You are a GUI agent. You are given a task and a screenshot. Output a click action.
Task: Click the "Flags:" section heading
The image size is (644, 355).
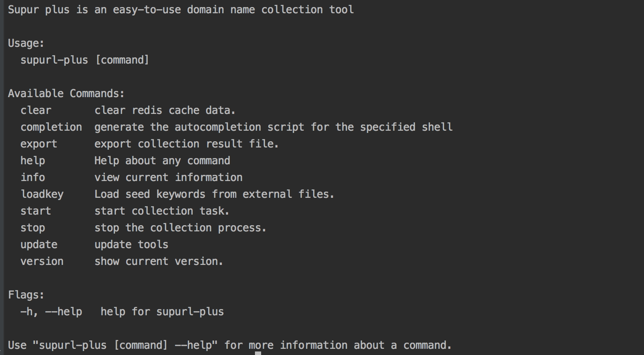click(x=26, y=295)
